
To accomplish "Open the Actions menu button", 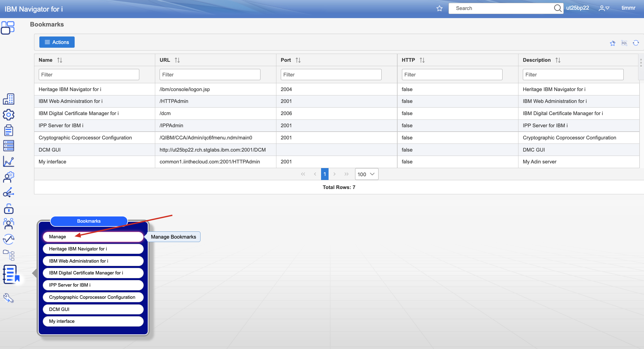I will (x=57, y=42).
